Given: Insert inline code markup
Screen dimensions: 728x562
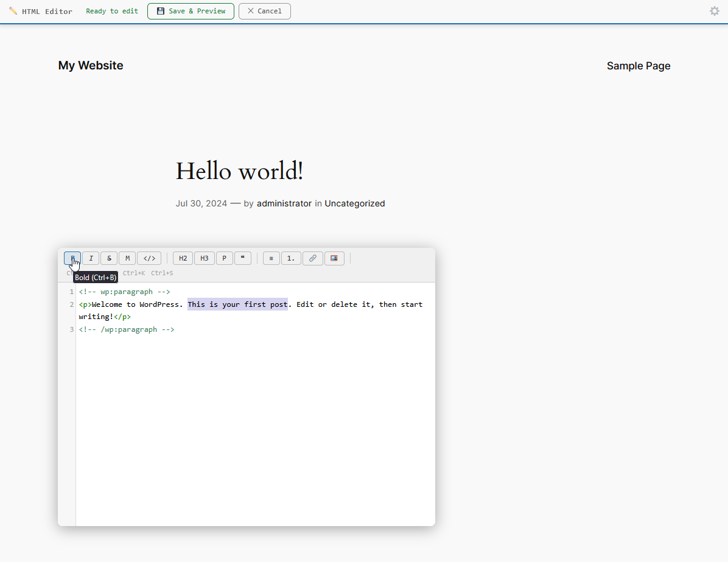Looking at the screenshot, I should coord(149,258).
